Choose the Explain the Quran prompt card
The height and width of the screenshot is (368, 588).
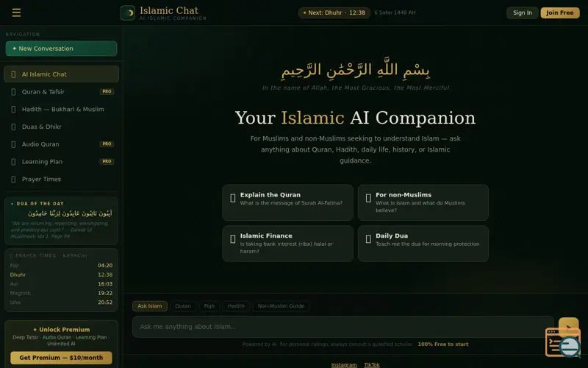click(287, 202)
